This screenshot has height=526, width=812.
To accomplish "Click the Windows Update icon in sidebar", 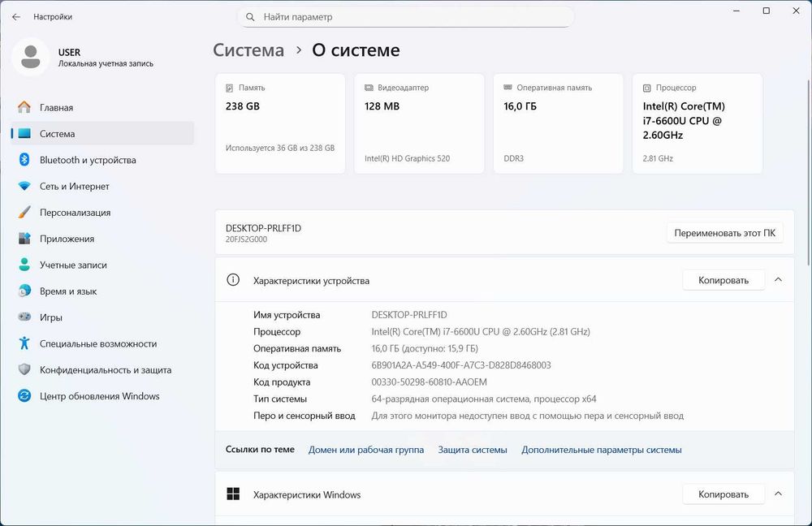I will pyautogui.click(x=24, y=396).
